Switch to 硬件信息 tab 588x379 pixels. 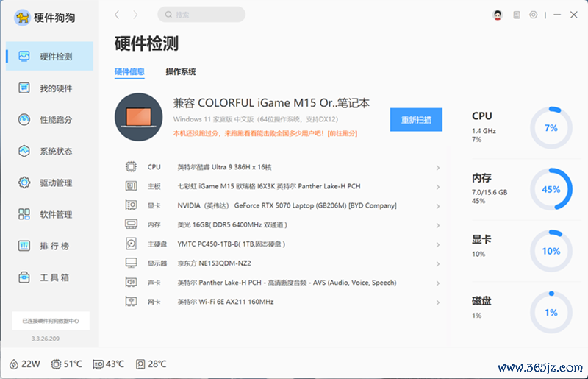129,71
